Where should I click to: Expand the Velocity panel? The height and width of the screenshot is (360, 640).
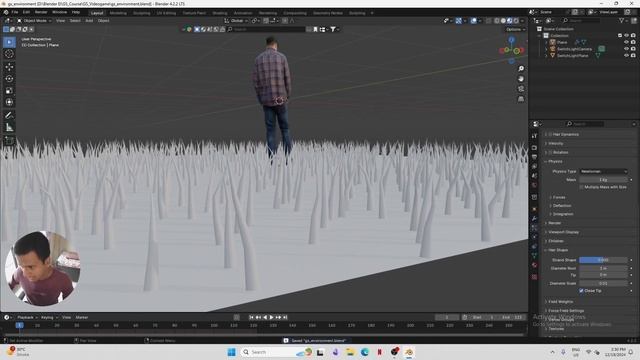(x=556, y=143)
